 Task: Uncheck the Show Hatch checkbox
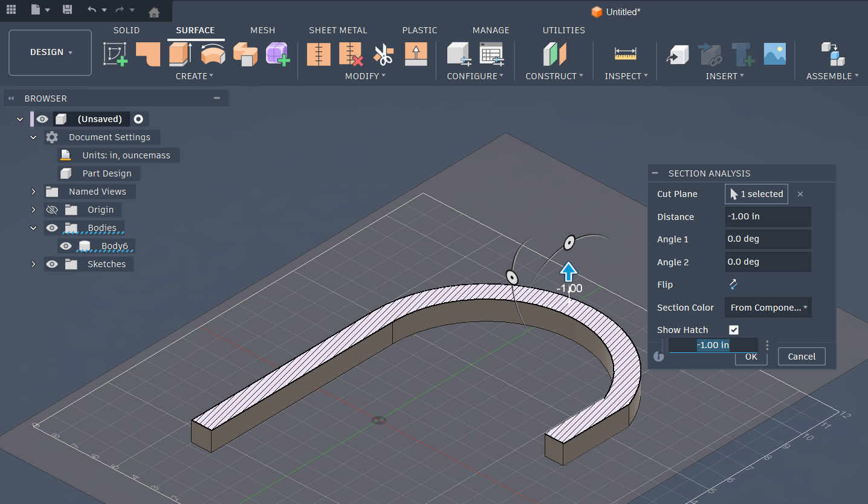pos(734,330)
